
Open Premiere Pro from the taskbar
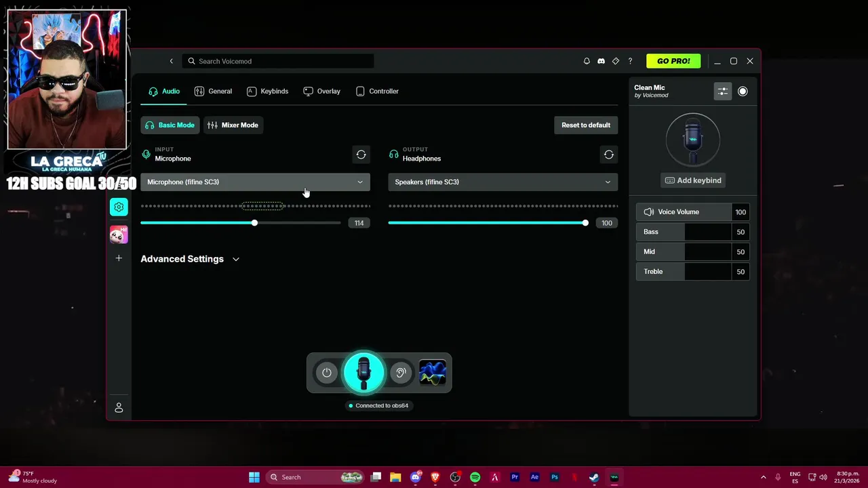click(515, 477)
